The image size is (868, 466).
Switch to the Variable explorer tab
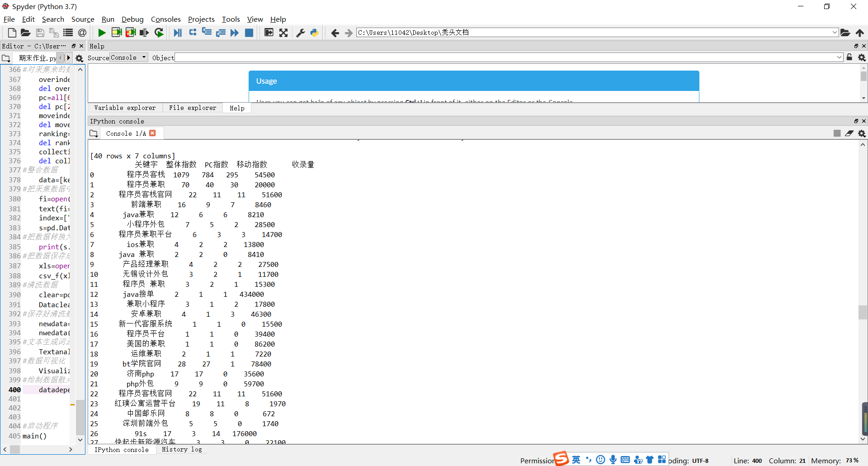(125, 108)
